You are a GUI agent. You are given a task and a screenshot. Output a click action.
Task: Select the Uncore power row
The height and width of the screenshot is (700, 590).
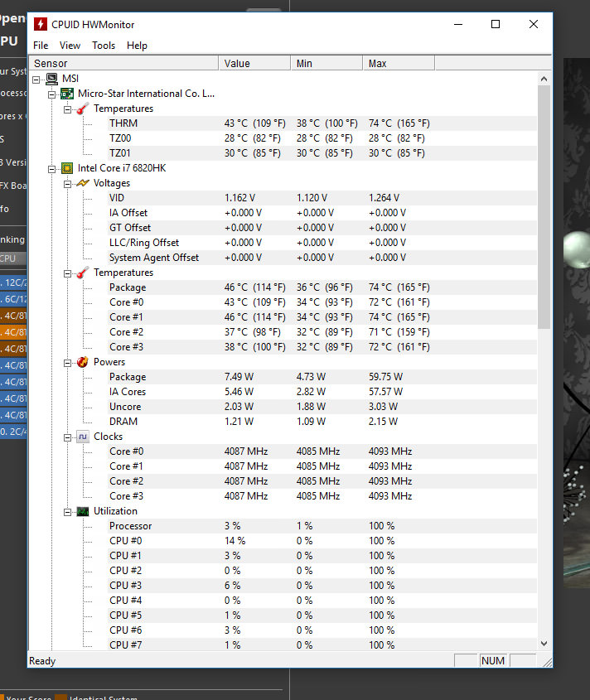tap(322, 407)
